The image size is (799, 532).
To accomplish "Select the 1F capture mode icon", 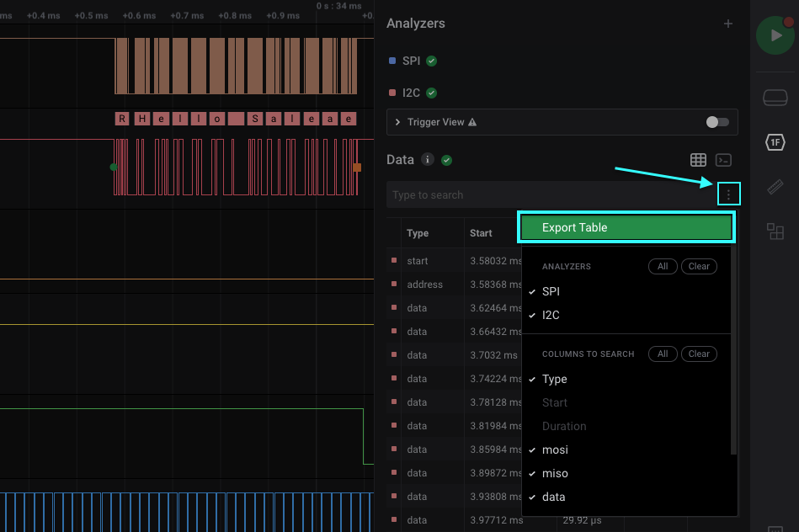I will point(775,142).
